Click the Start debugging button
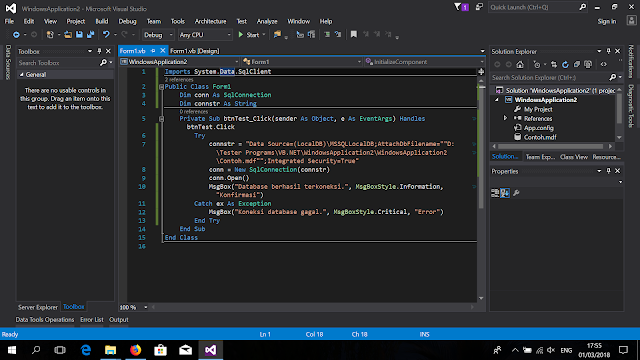Screen dimensions: 640x360 (x=249, y=35)
